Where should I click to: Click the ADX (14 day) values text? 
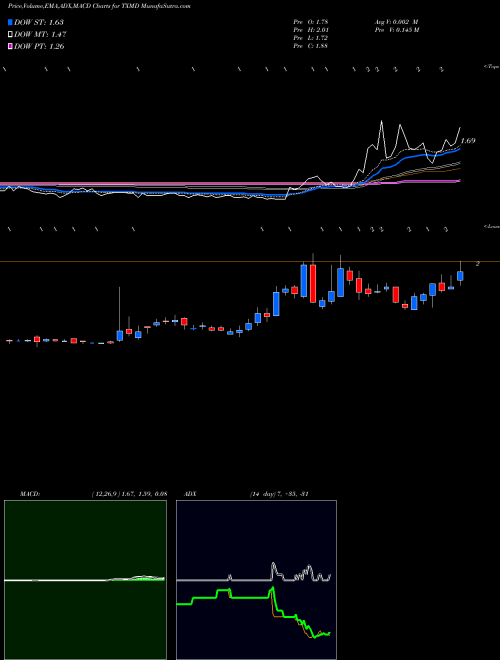click(x=278, y=494)
